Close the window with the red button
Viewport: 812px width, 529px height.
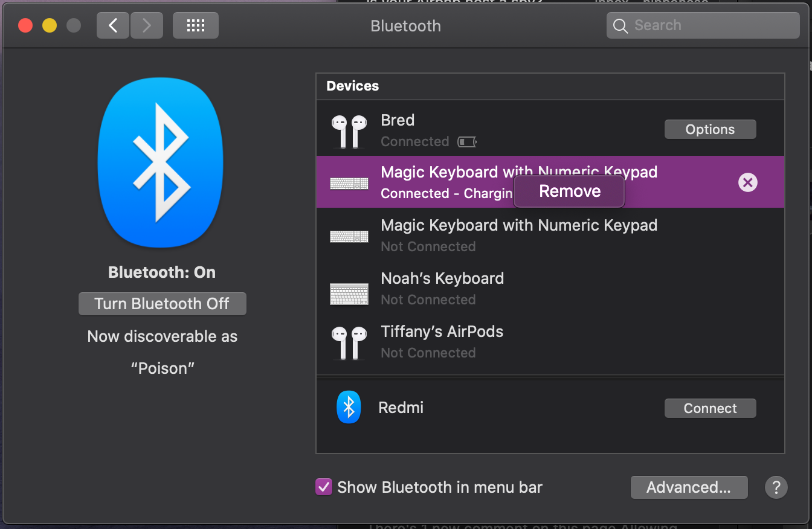pyautogui.click(x=25, y=25)
